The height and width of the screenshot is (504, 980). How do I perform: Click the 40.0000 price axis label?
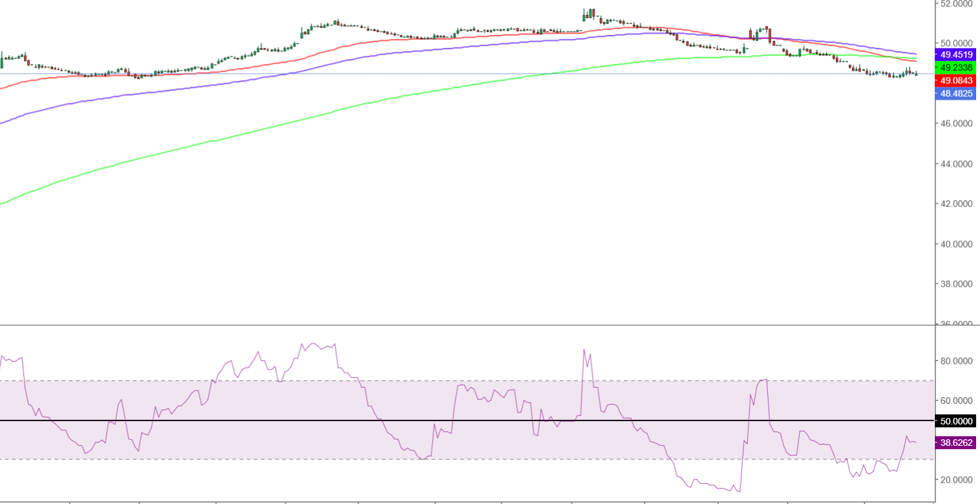957,244
